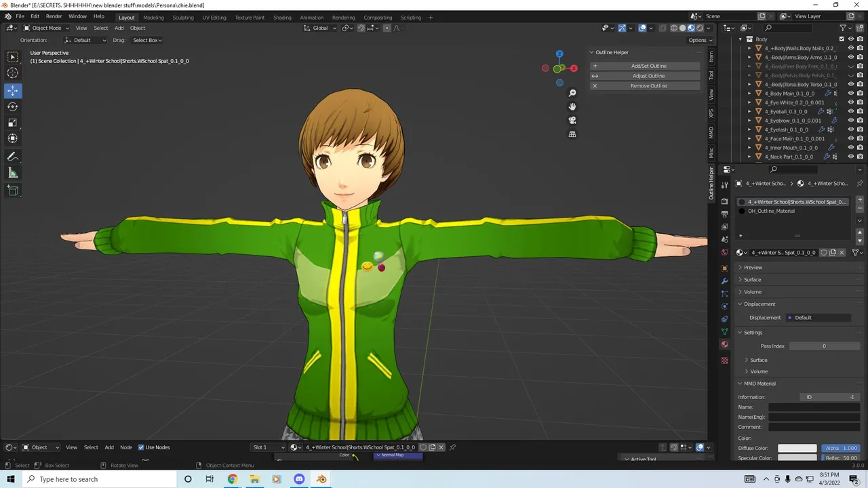Open the Drag Select Box dropdown
The height and width of the screenshot is (488, 868).
(x=147, y=40)
